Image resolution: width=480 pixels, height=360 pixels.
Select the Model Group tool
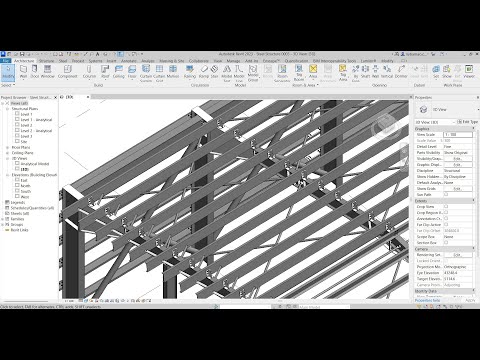click(253, 73)
